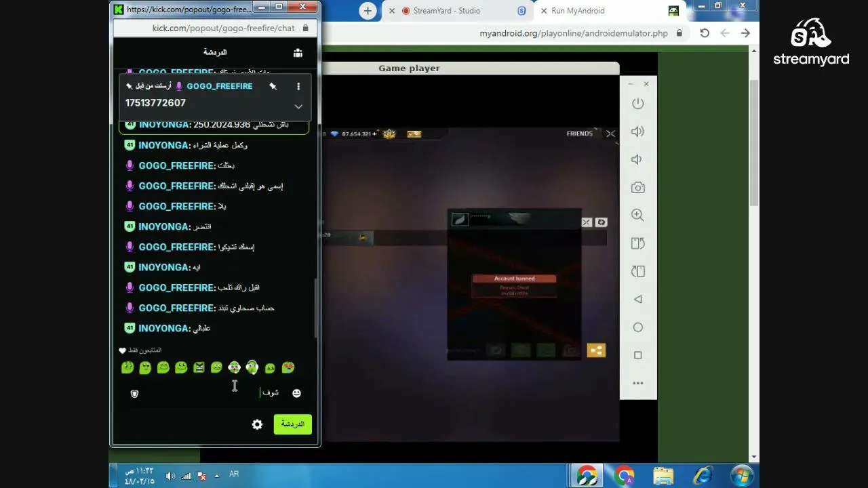Tap the Android recents square button
868x488 pixels.
coord(637,355)
